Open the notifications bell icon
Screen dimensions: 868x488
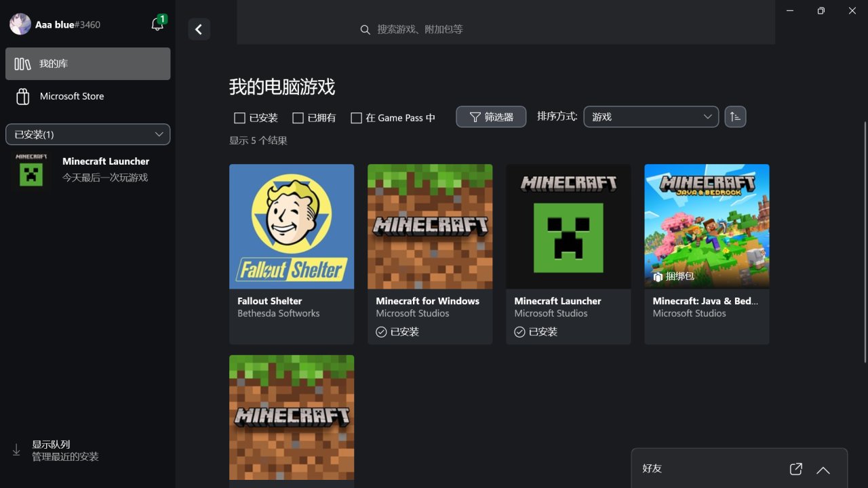[x=157, y=24]
